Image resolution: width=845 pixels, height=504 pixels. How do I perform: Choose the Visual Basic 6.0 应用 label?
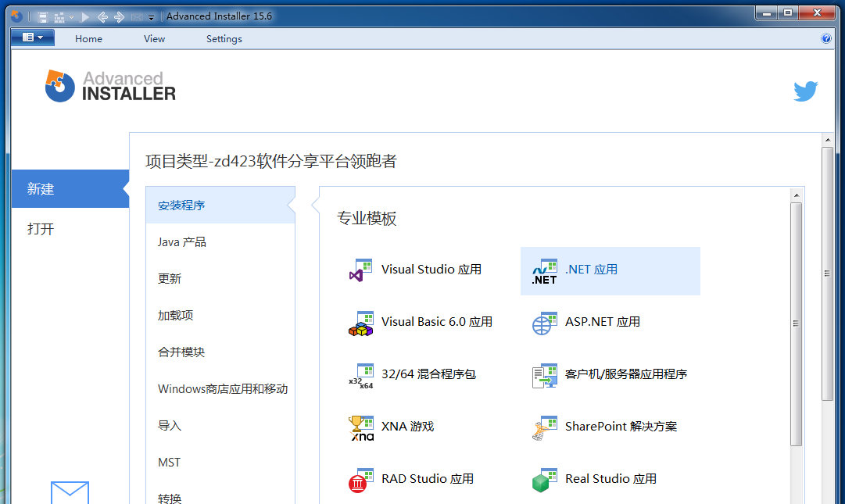(436, 321)
